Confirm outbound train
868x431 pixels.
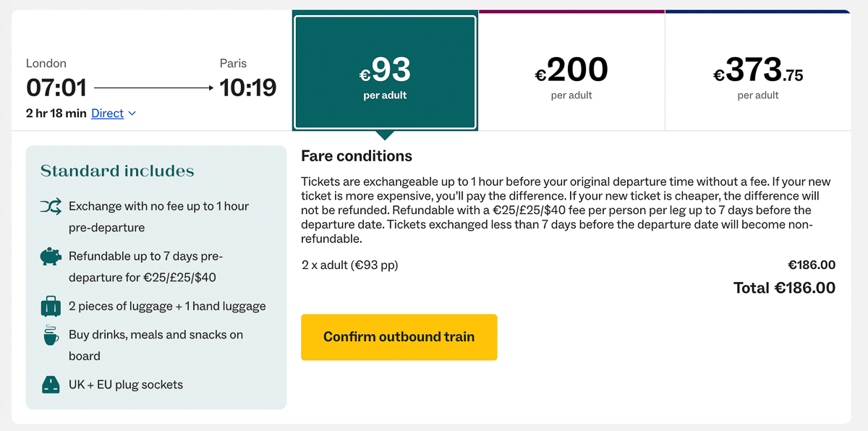tap(399, 337)
